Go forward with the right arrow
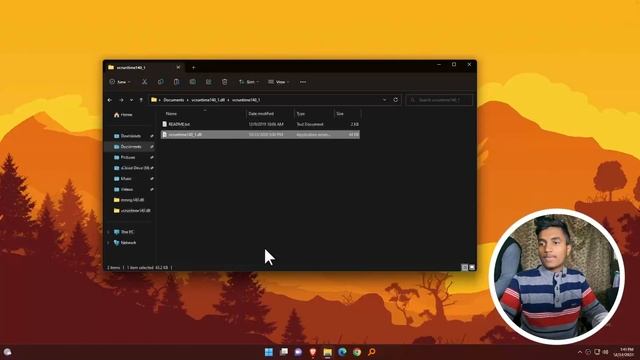640x360 pixels. 121,100
